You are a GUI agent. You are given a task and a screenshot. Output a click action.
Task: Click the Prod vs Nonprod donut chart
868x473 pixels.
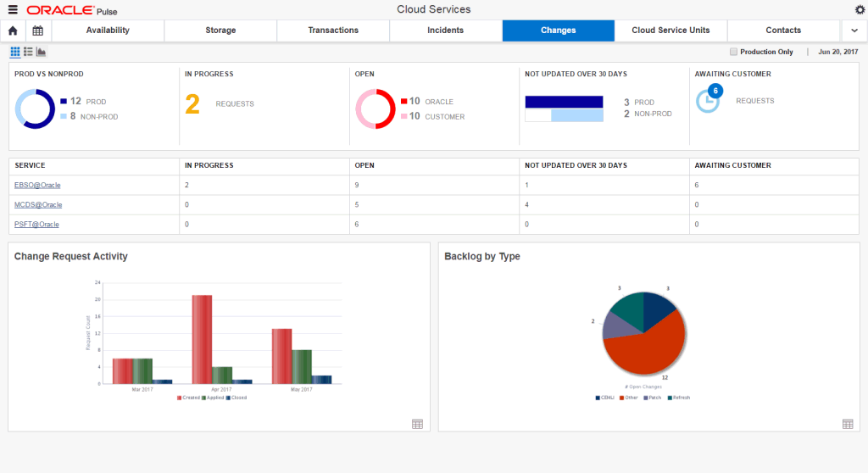point(35,109)
